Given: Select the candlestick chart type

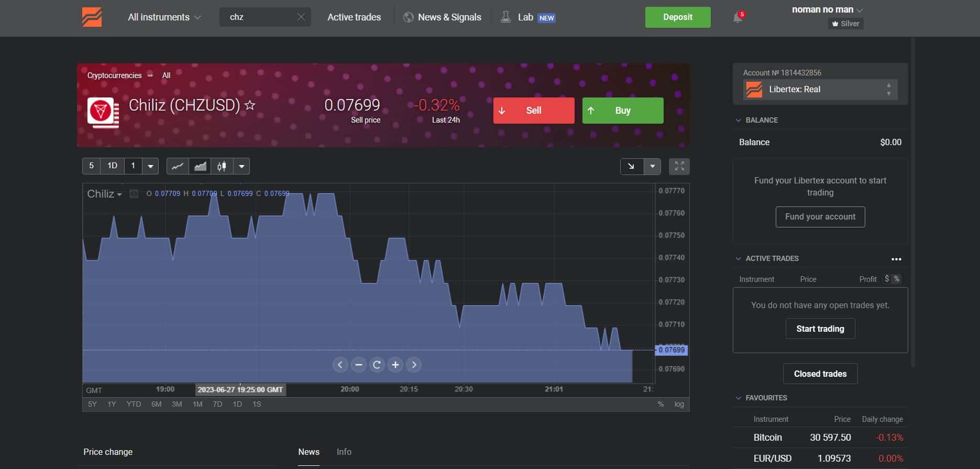Looking at the screenshot, I should pyautogui.click(x=222, y=166).
